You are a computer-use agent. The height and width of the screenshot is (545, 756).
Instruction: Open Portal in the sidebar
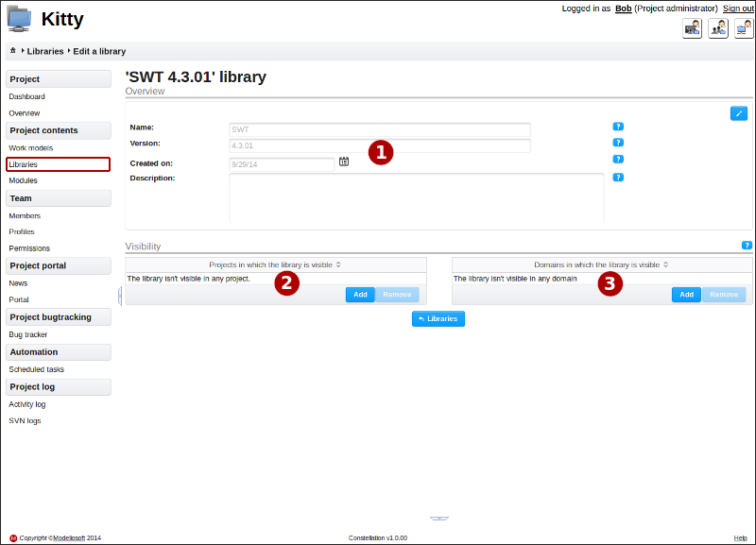19,299
